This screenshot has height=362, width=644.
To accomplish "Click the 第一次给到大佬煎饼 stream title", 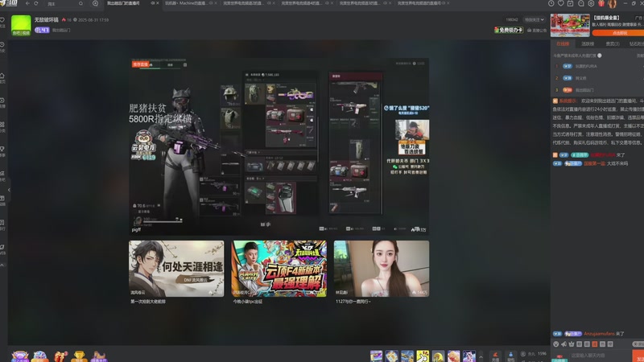I will [x=148, y=302].
